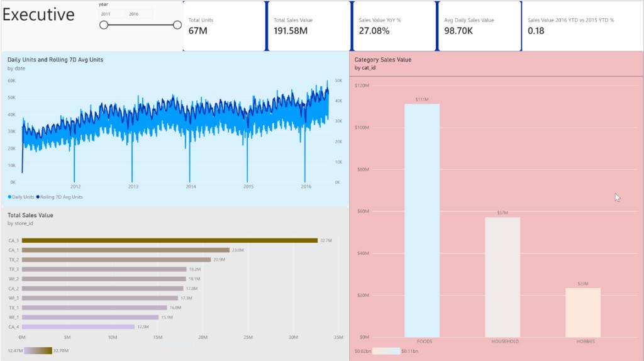Screen dimensions: 644x361
Task: Click the HOUSEHOLD category column
Action: click(x=502, y=277)
